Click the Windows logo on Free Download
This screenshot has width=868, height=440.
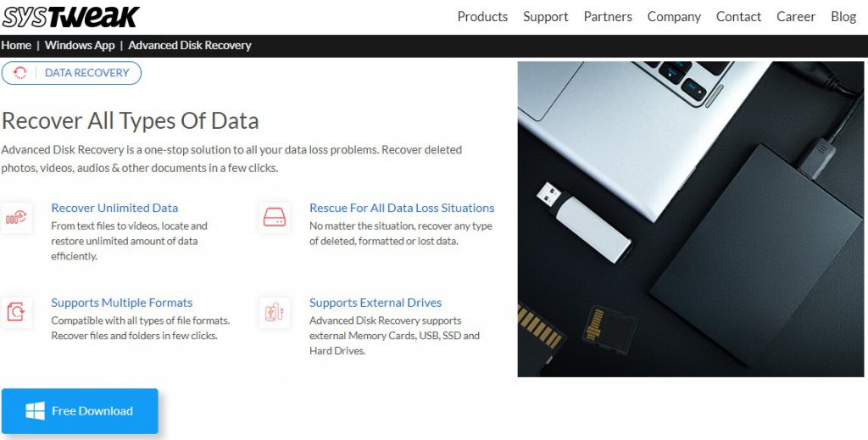click(x=35, y=411)
